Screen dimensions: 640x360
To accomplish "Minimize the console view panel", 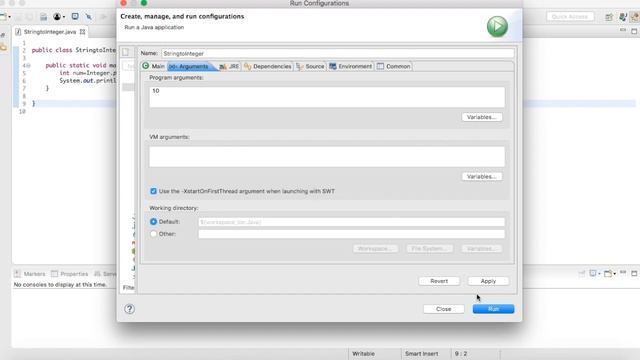I will [623, 273].
